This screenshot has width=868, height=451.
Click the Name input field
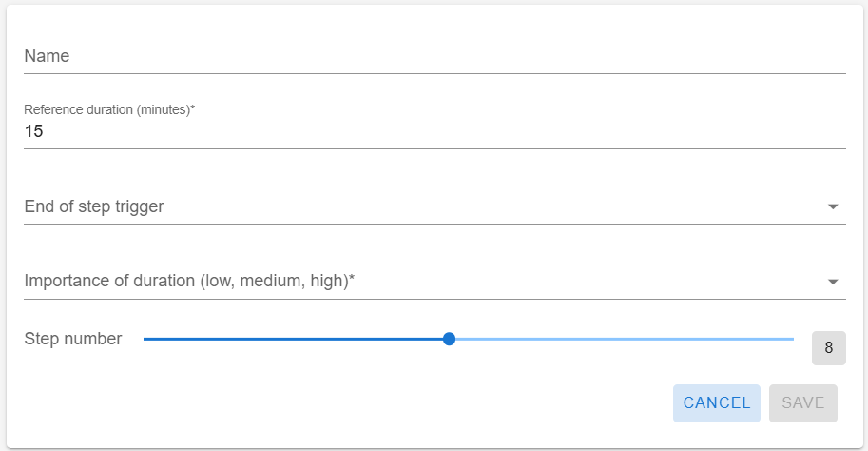(x=434, y=56)
